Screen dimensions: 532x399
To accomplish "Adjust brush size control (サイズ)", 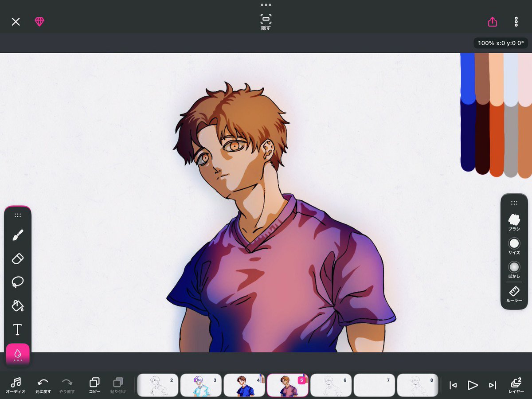I will point(514,246).
